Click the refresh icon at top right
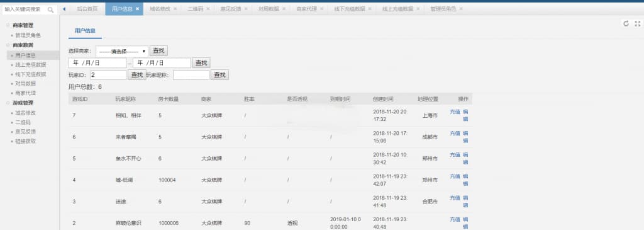Image resolution: width=644 pixels, height=230 pixels. (x=626, y=23)
